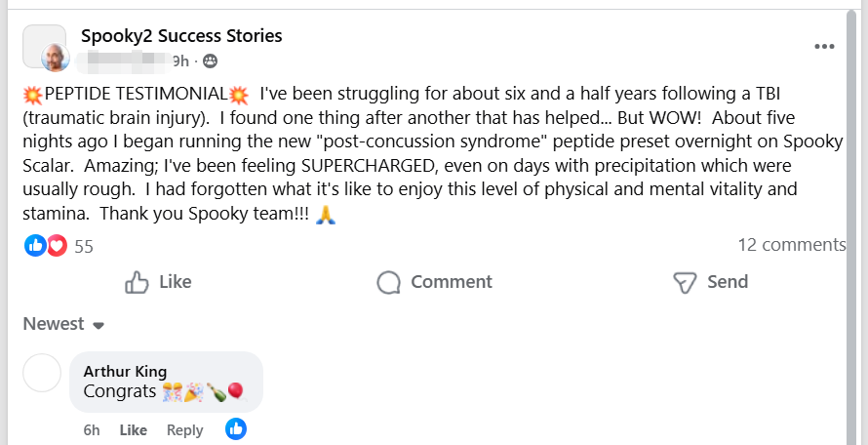Open the post options three-dot menu
Image resolution: width=868 pixels, height=445 pixels.
tap(824, 47)
